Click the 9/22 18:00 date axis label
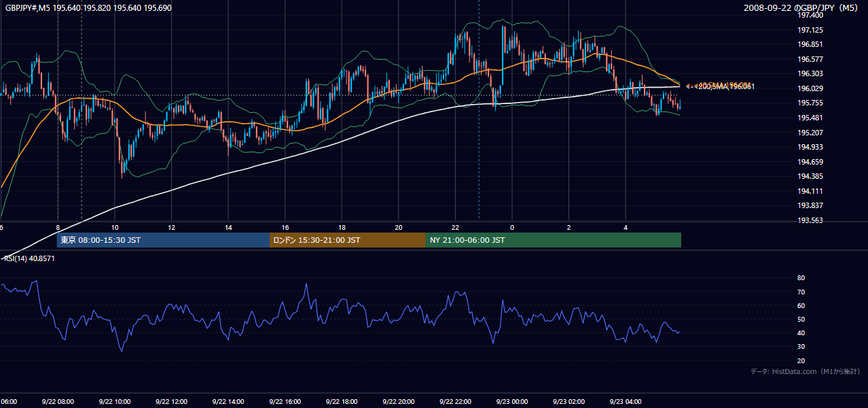Viewport: 868px width, 408px height. (x=341, y=401)
